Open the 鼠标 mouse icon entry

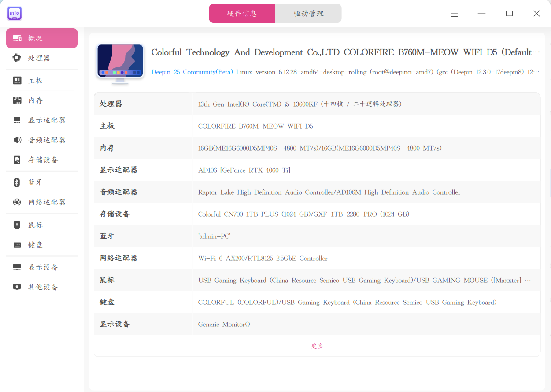tap(17, 225)
